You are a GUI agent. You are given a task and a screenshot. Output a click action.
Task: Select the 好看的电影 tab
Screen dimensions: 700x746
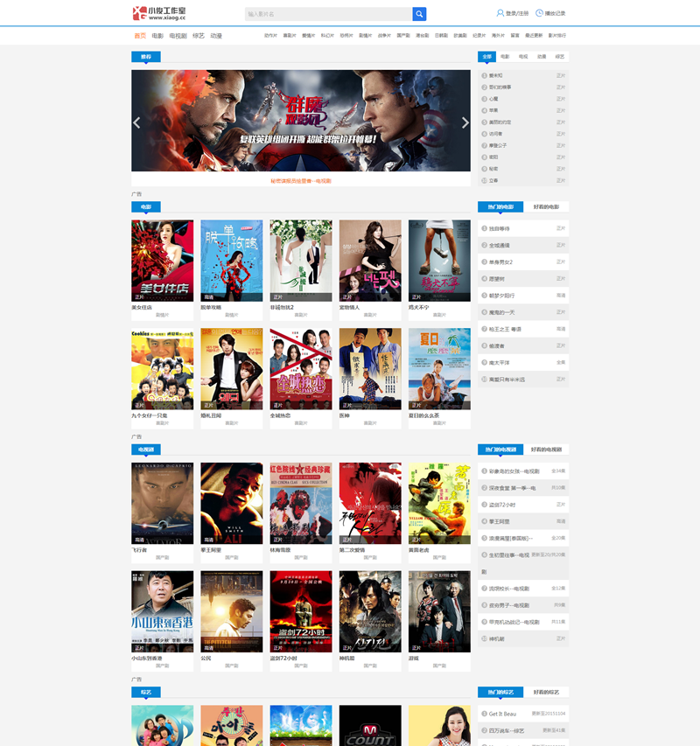pos(546,207)
